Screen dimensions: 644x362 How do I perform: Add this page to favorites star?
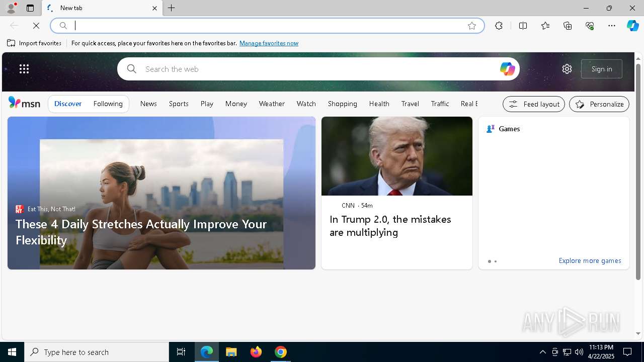472,26
